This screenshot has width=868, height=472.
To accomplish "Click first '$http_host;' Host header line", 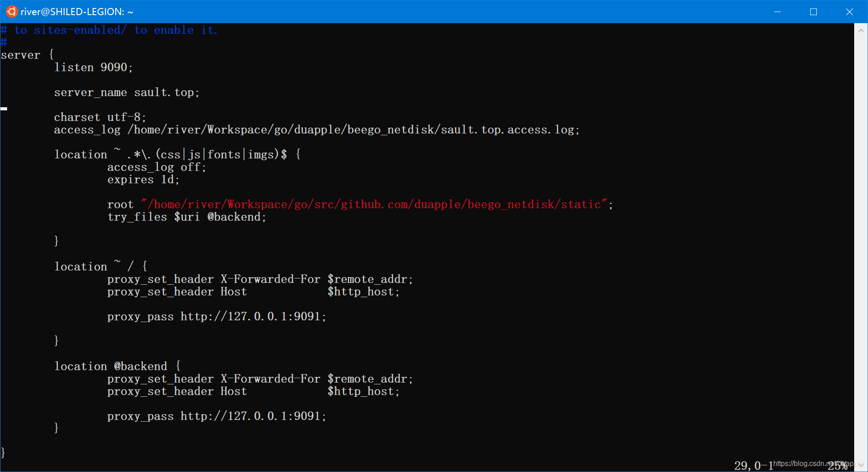I will [x=253, y=291].
